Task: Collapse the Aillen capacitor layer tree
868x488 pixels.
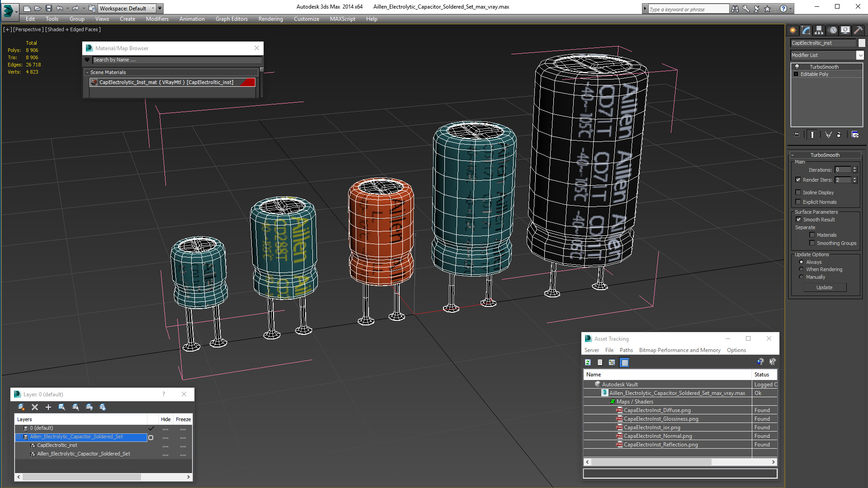Action: pos(19,437)
